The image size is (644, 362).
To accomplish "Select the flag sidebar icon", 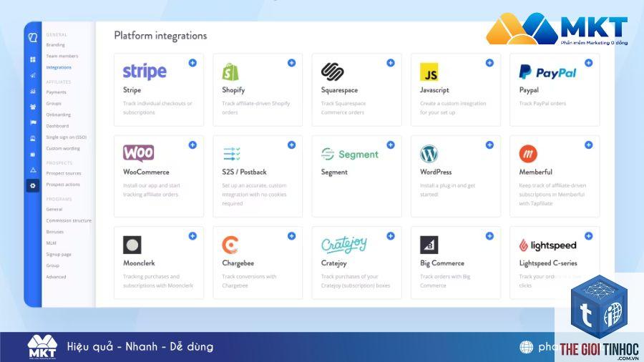I will (x=33, y=122).
